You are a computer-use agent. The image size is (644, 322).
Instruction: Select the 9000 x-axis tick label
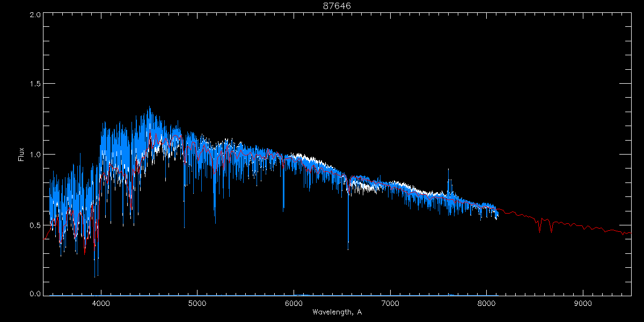pyautogui.click(x=583, y=303)
